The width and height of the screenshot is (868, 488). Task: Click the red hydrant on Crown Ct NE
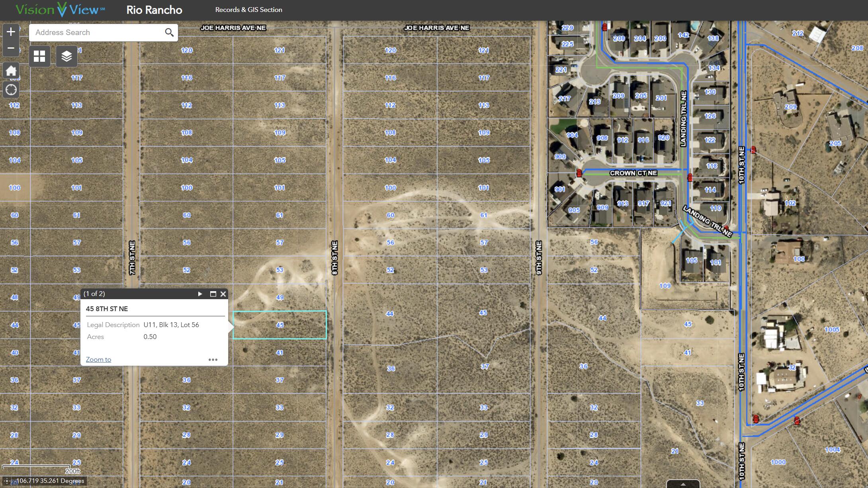coord(579,173)
